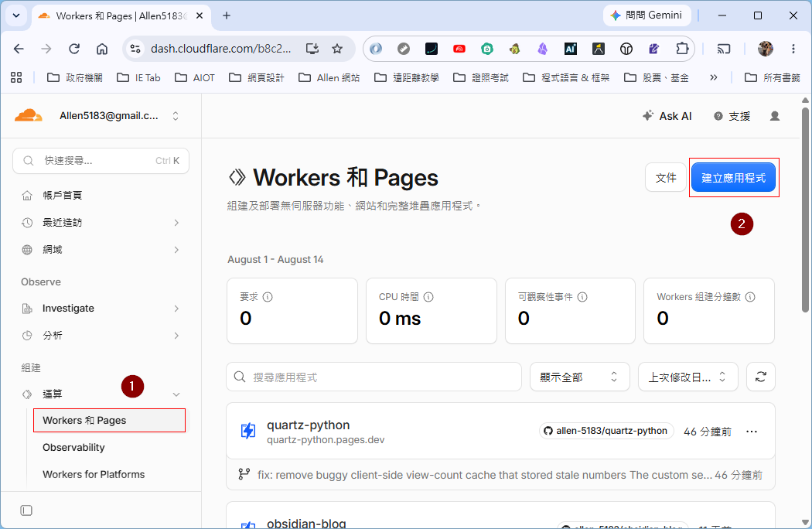Open Workers for Platforms

point(94,475)
